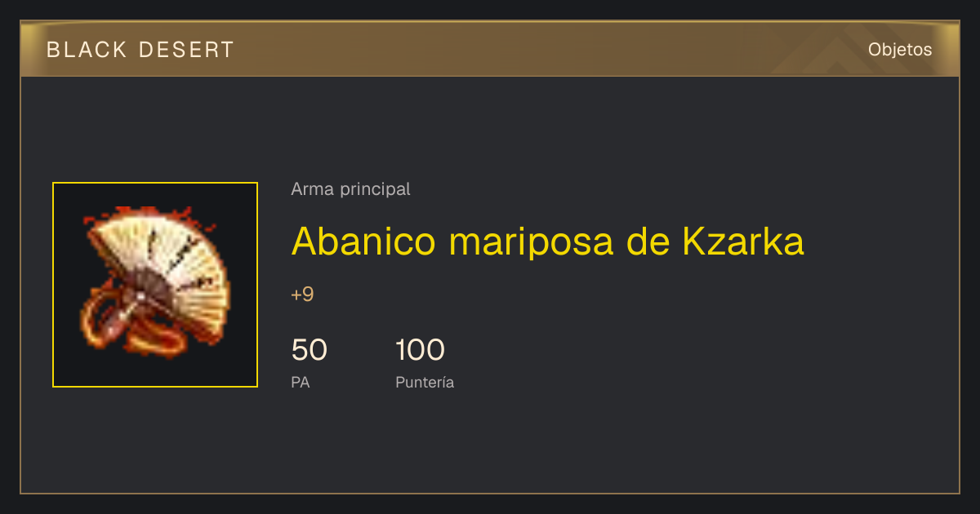This screenshot has width=980, height=514.
Task: Click the Kzarka butterfly fan item icon
Action: (155, 285)
